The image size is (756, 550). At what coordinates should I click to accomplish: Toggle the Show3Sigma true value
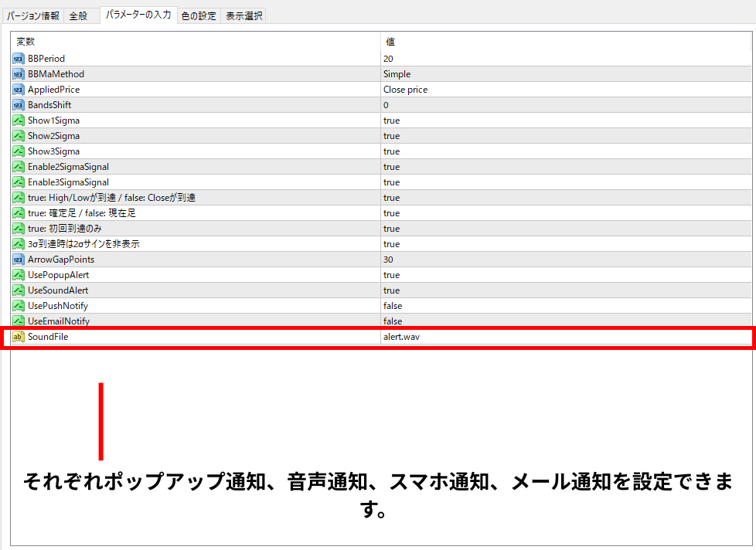click(x=391, y=151)
